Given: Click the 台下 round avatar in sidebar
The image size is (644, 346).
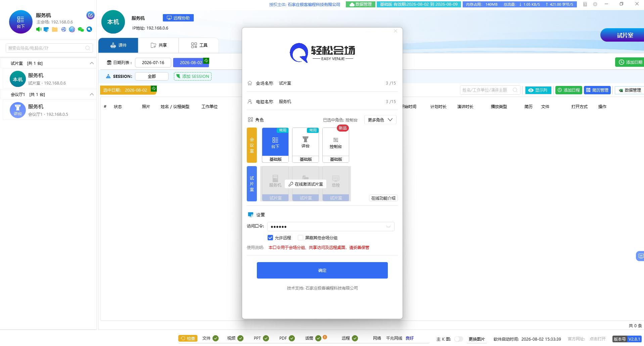Looking at the screenshot, I should point(21,22).
